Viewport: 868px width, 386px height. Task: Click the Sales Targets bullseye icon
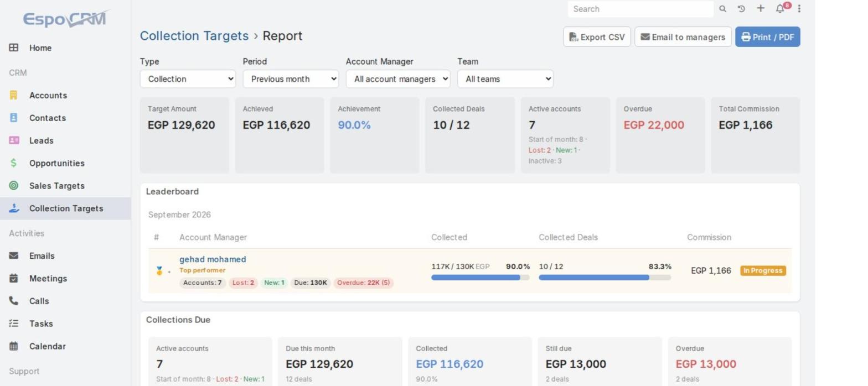tap(14, 186)
